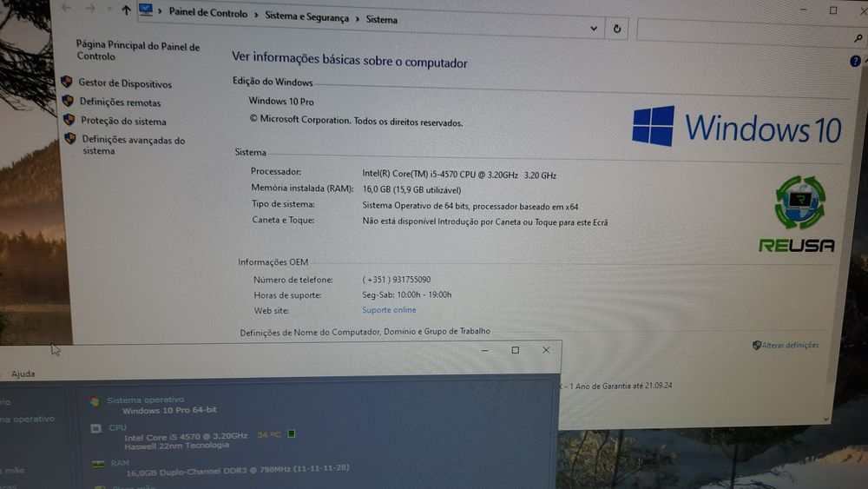Select 'Intel Core i5 4570 @ 3.20GHz' text
868x489 pixels.
tap(186, 436)
